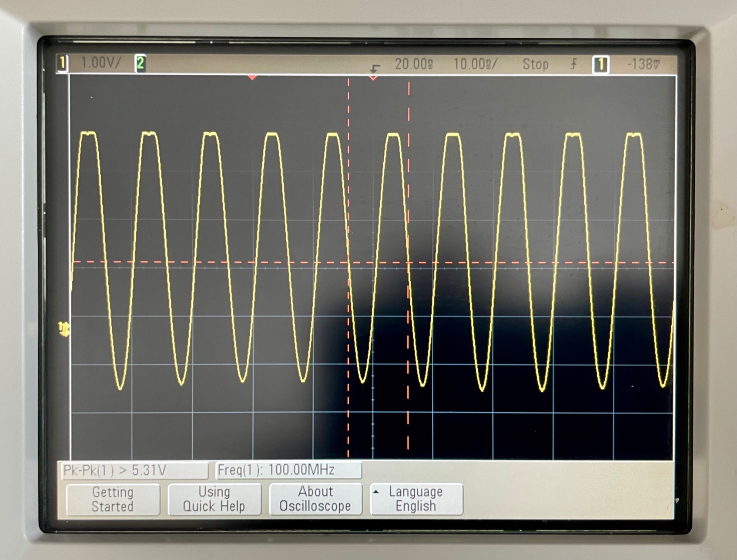
Task: Click the hollow trigger time reference marker
Action: tap(373, 78)
